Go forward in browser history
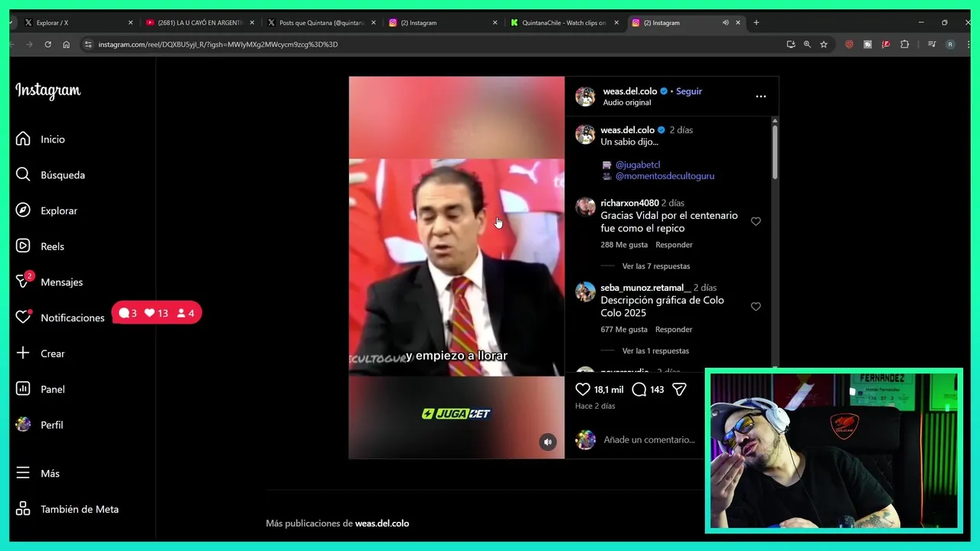 pos(29,44)
